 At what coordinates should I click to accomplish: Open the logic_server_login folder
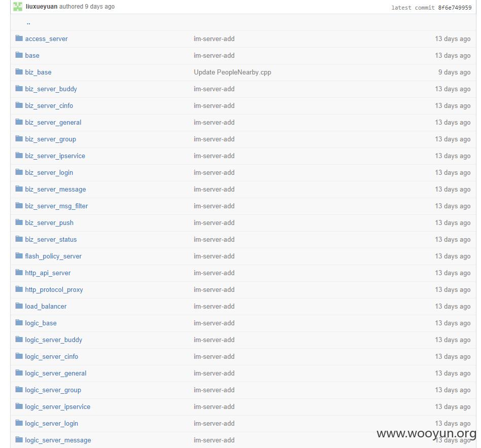coord(52,424)
